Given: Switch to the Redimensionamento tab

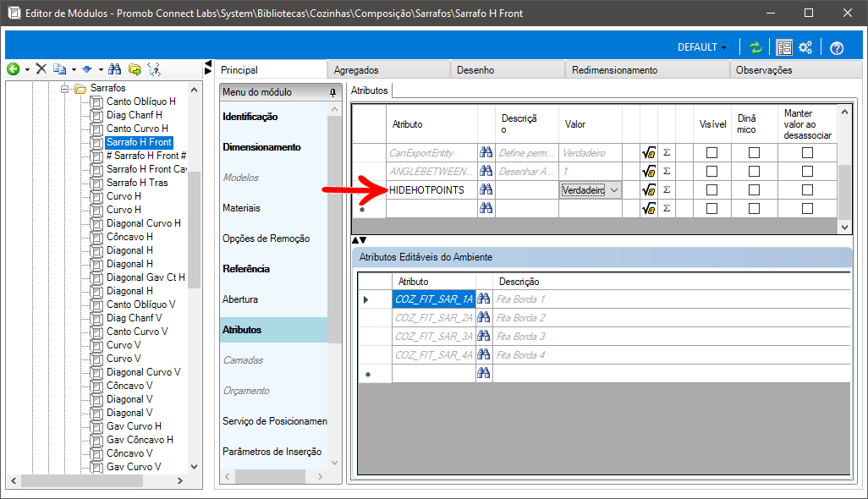Looking at the screenshot, I should point(647,70).
